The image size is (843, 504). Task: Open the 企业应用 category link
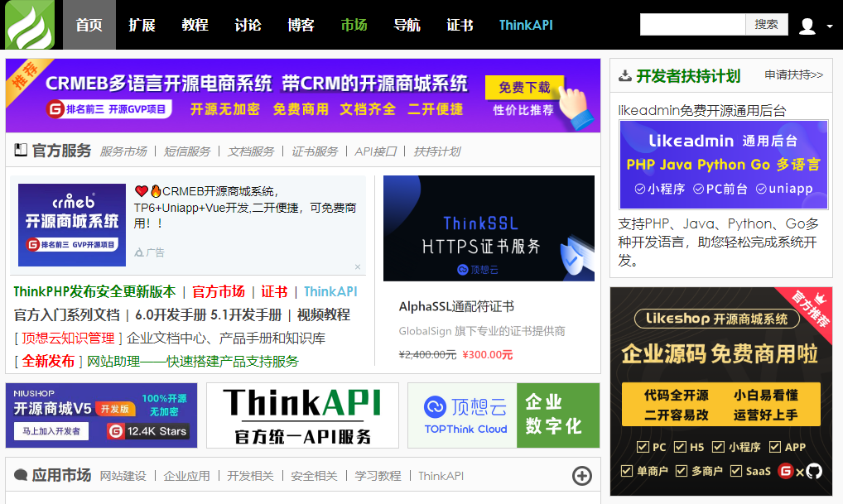(186, 476)
